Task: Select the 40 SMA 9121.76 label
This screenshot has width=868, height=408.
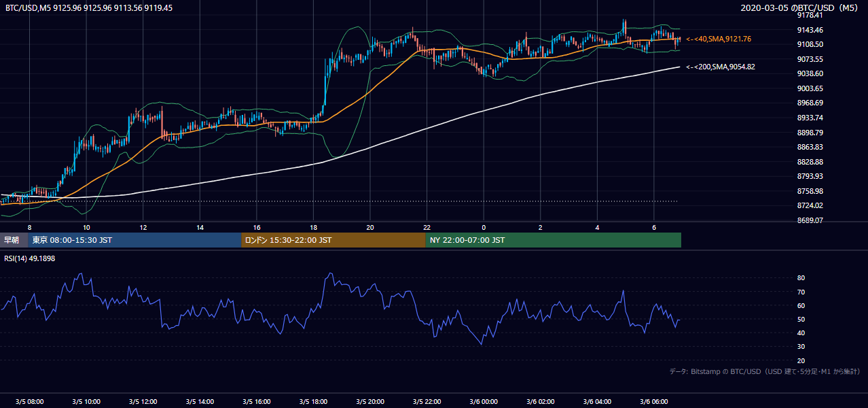Action: pyautogui.click(x=719, y=39)
